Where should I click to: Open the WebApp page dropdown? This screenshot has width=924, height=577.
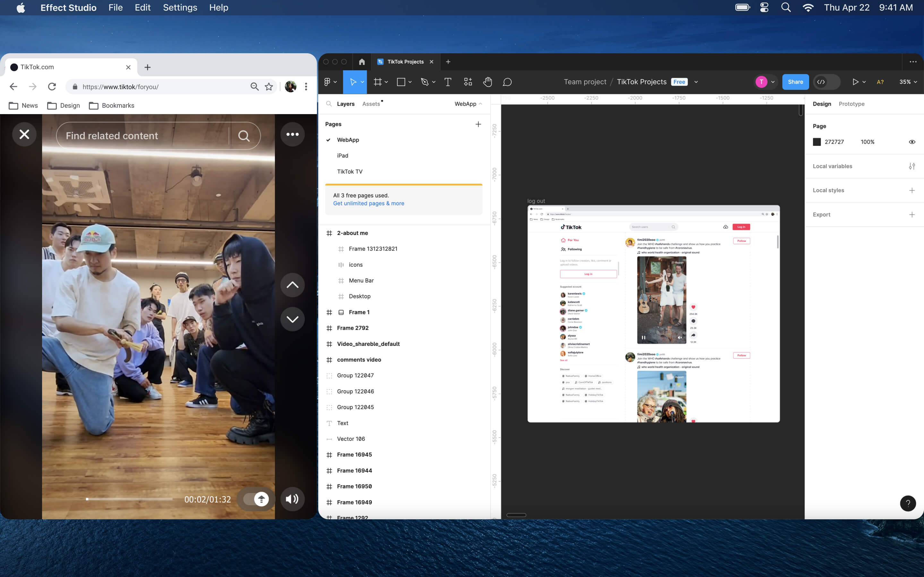(468, 104)
